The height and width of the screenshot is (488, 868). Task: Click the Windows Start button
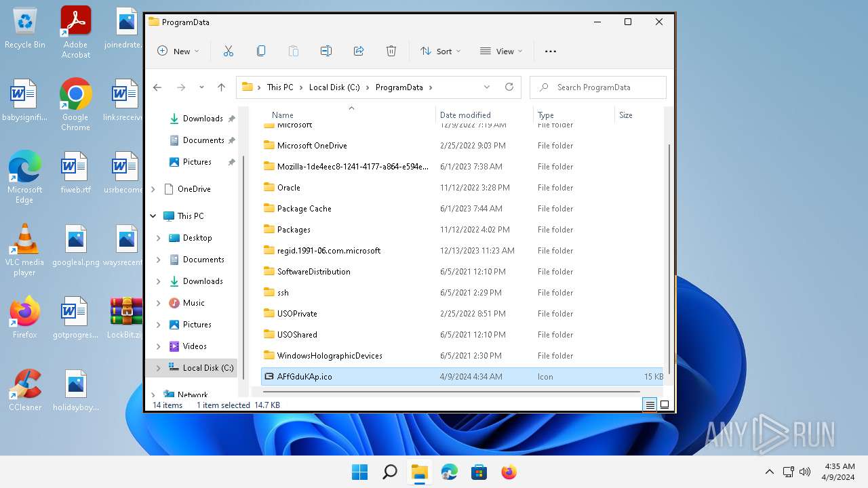click(359, 472)
